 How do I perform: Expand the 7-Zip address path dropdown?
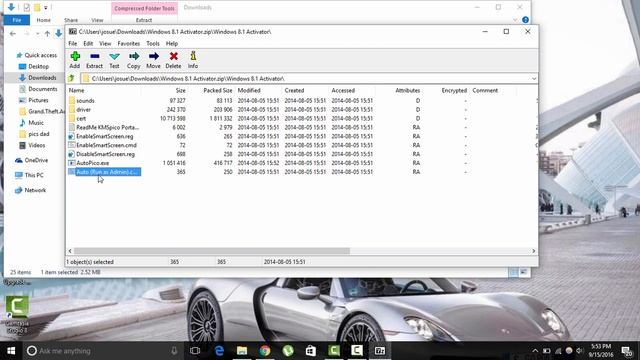click(x=533, y=78)
